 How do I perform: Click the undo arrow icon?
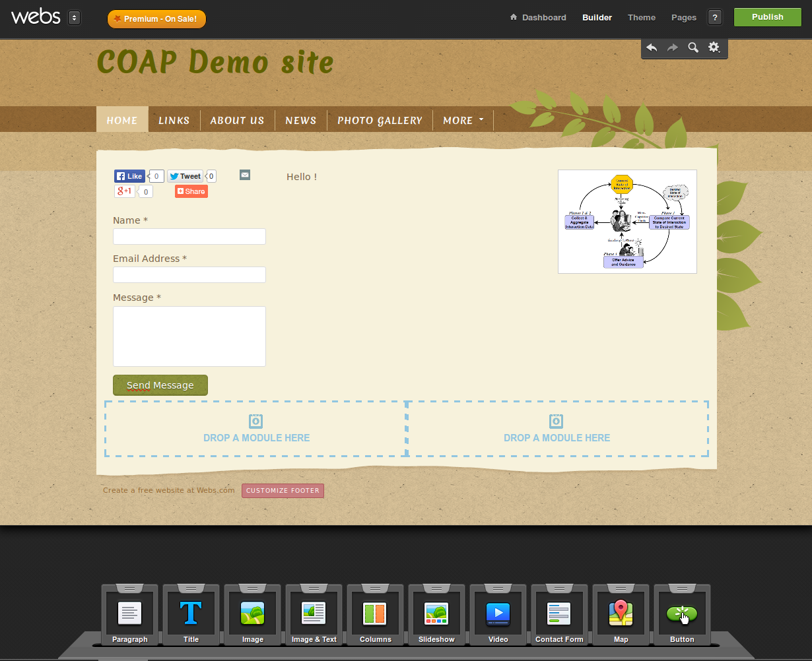[652, 47]
